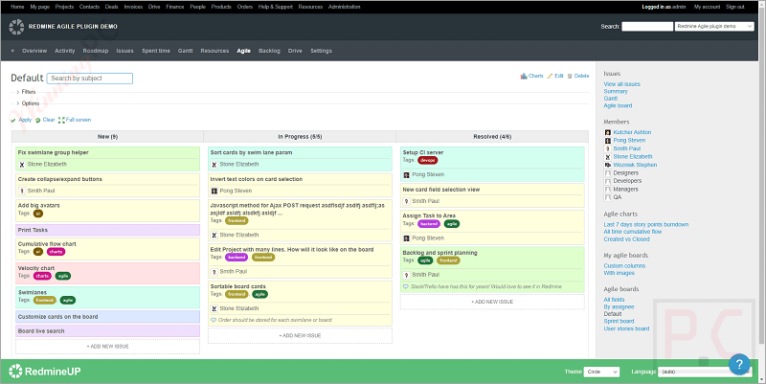
Task: Click the Designers group icon in Members
Action: [x=608, y=173]
